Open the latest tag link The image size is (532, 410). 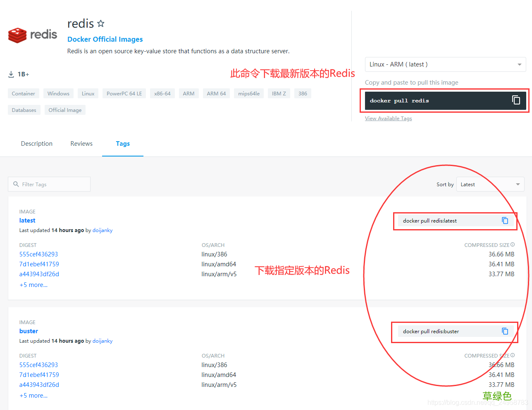click(27, 220)
